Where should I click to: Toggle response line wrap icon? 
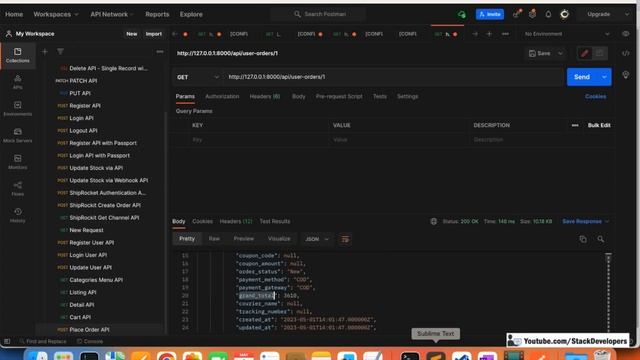345,239
